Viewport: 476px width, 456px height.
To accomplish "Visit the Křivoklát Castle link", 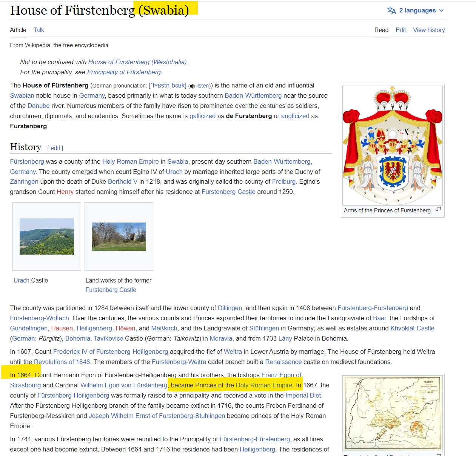I will pos(412,328).
